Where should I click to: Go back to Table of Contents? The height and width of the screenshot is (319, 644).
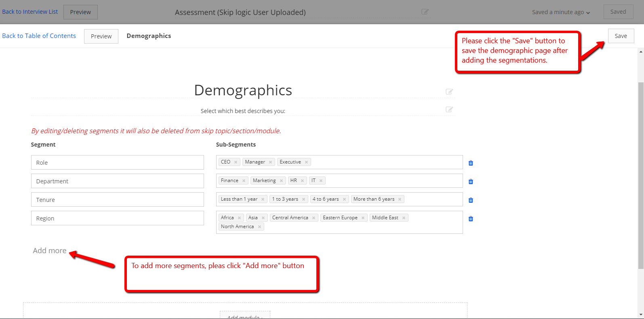39,36
